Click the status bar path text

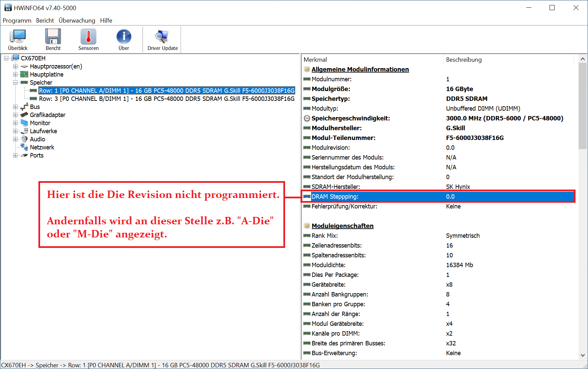coord(160,365)
